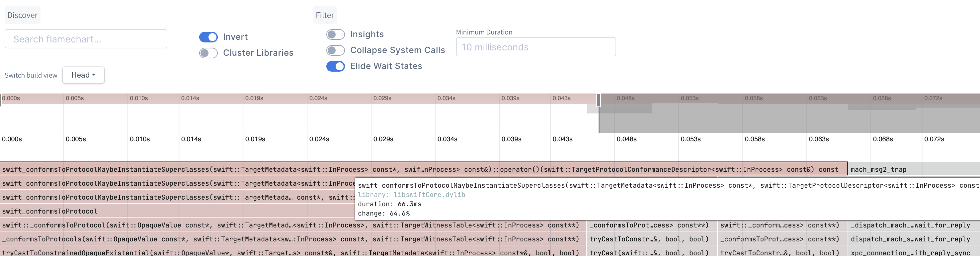
Task: Click the 0.024s marker in minimap
Action: 318,98
